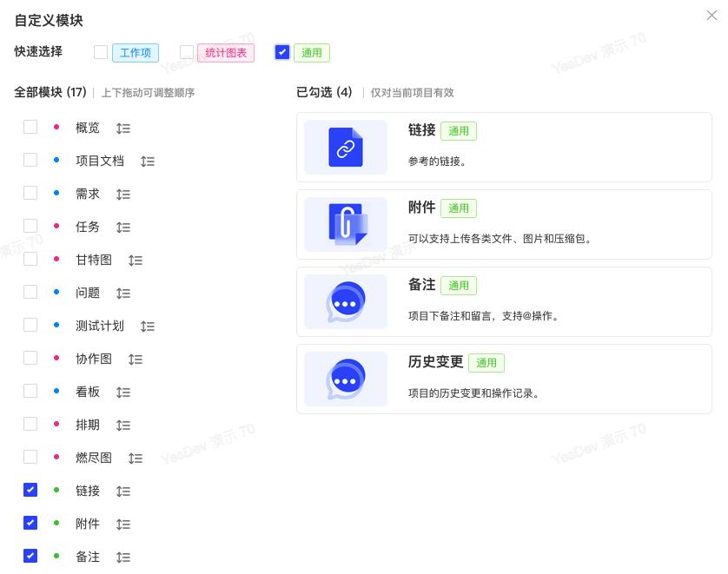Click the reorder icon beside 甘特图

click(x=135, y=260)
